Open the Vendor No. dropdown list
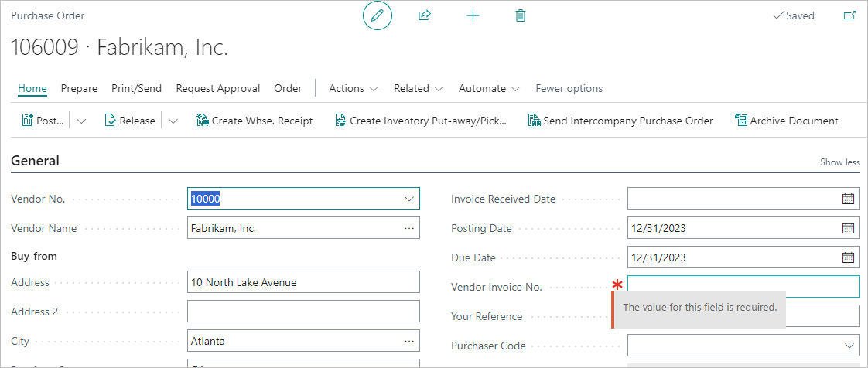 [x=410, y=199]
